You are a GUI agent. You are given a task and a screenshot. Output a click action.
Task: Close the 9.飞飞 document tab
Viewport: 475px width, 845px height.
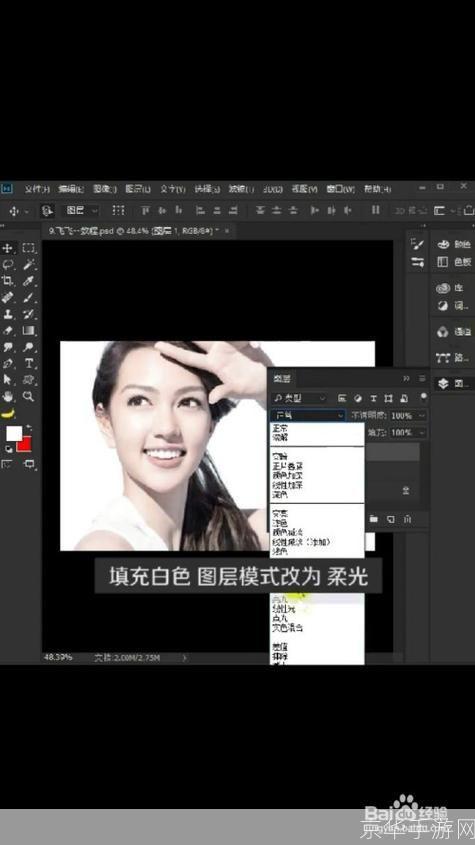click(x=227, y=231)
